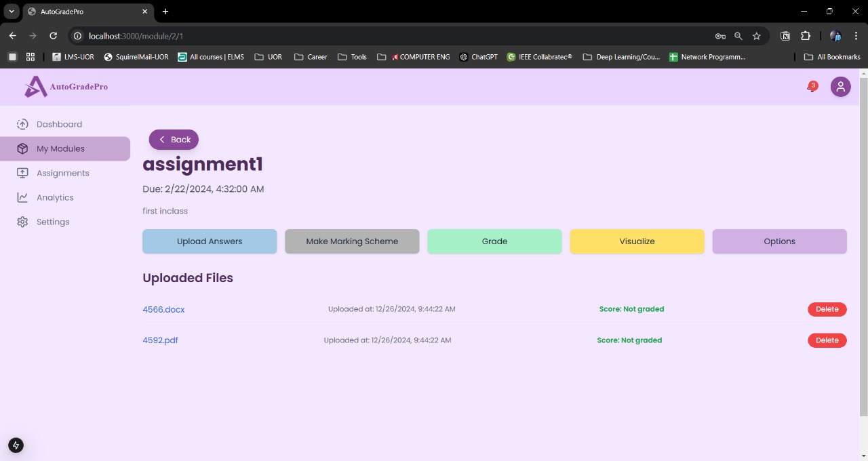Open the apps grid in bookmarks bar
The width and height of the screenshot is (868, 461).
pos(31,57)
